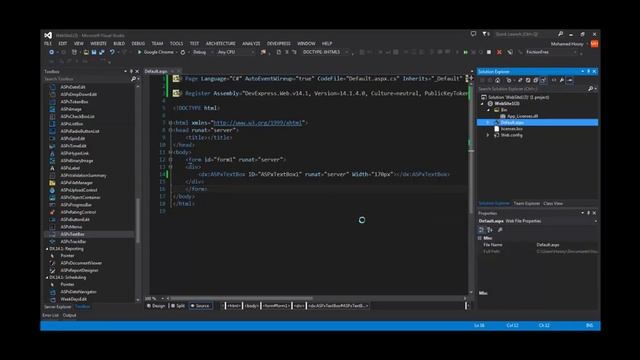Image resolution: width=640 pixels, height=360 pixels.
Task: Click the Open File toolbar icon
Action: 86,52
